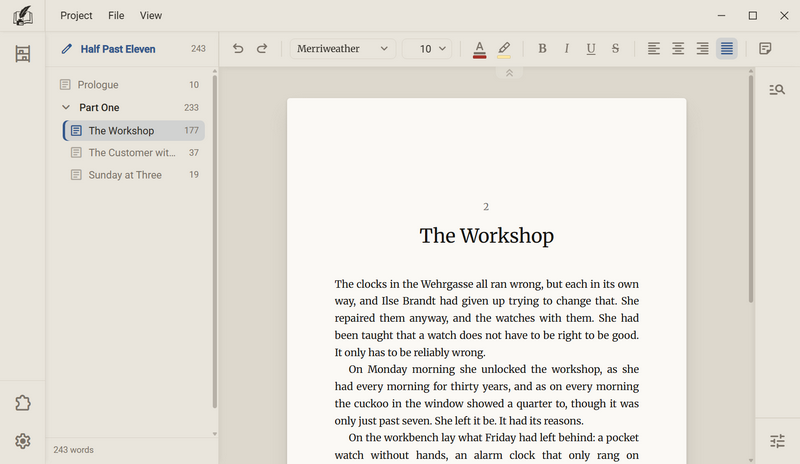The height and width of the screenshot is (464, 800).
Task: Maximize the application window
Action: coord(753,16)
